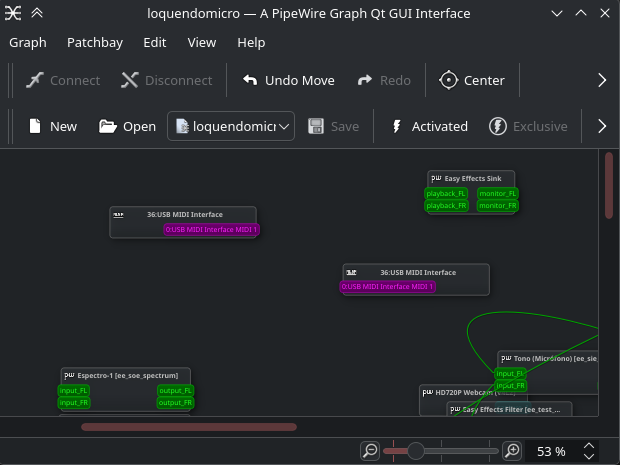This screenshot has height=465, width=620.
Task: Select output_FR port on Espectro-1 node
Action: click(x=175, y=403)
